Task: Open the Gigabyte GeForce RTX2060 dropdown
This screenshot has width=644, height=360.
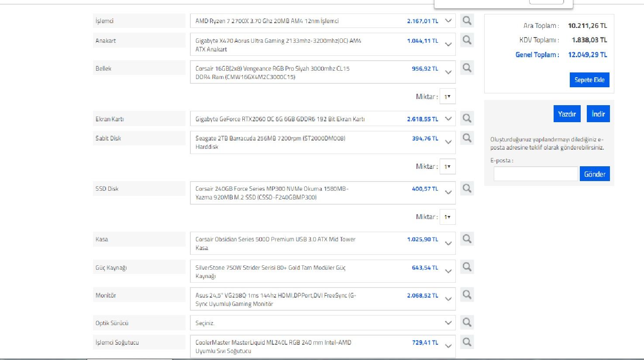Action: [x=323, y=119]
